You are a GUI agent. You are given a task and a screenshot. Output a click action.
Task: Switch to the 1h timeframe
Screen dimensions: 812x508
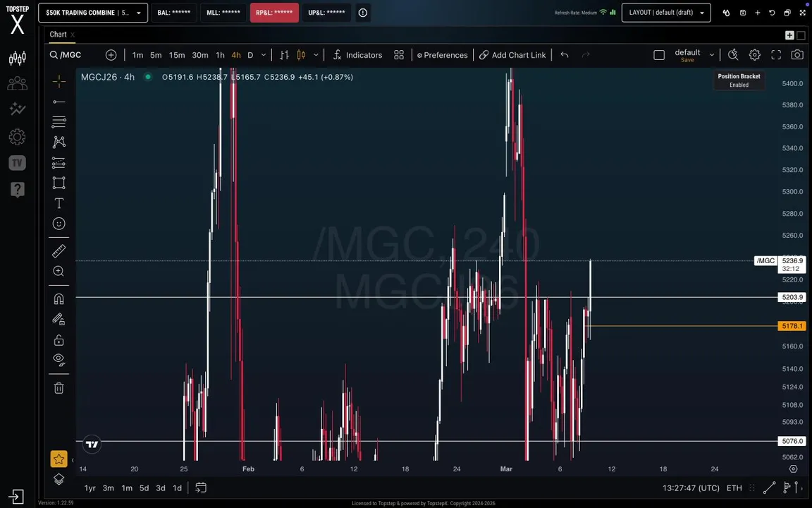coord(220,55)
